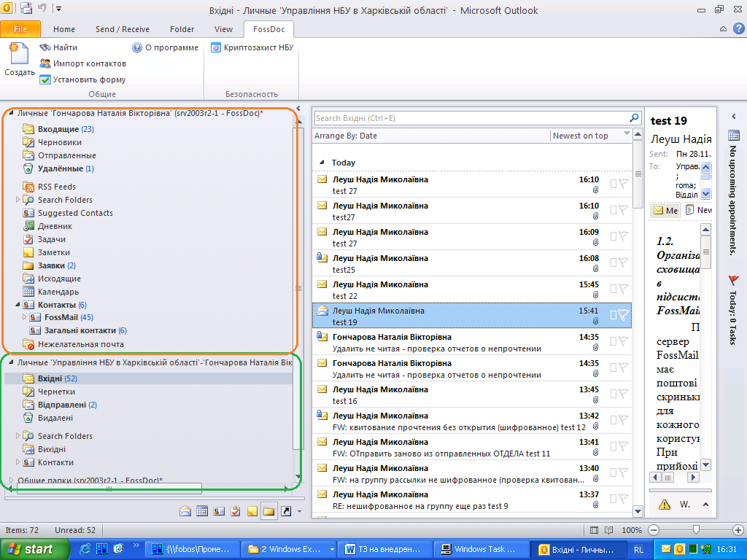747x560 pixels.
Task: Select Входящие (23) folder
Action: click(x=66, y=129)
